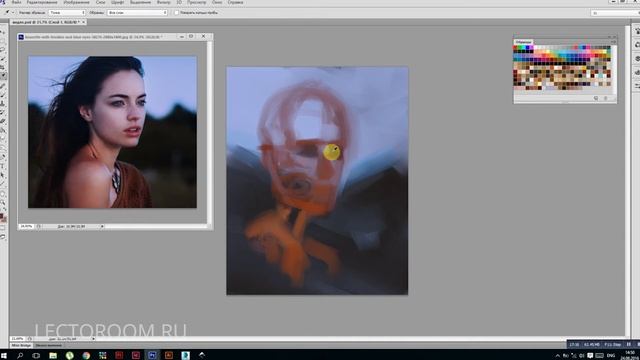Viewport: 640px width, 360px height.
Task: Collapse the Swatches panel with double arrows
Action: pos(610,37)
